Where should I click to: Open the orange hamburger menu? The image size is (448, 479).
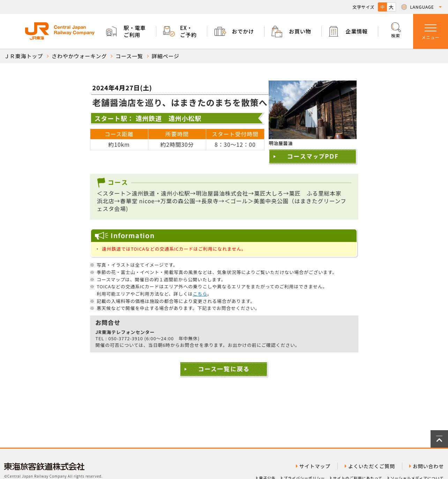point(431,31)
